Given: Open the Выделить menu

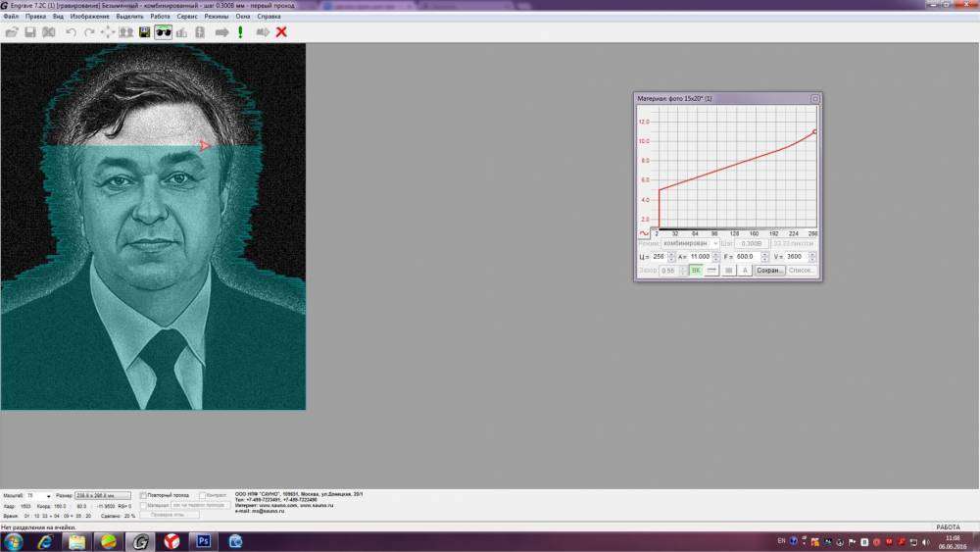Looking at the screenshot, I should (x=129, y=17).
